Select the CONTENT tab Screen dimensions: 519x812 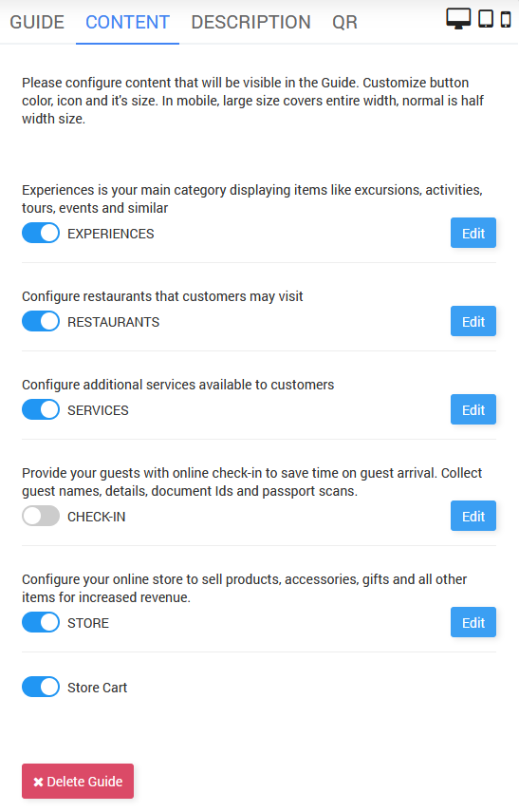[x=127, y=22]
